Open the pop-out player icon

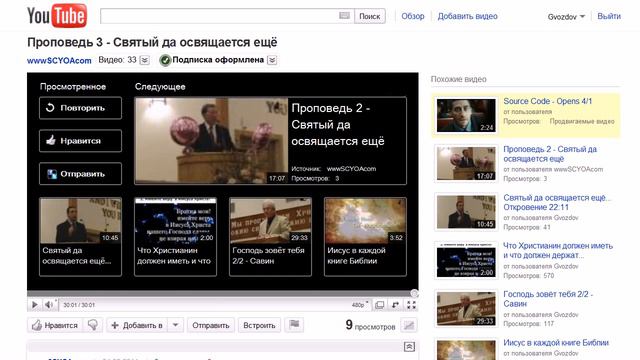pyautogui.click(x=395, y=305)
